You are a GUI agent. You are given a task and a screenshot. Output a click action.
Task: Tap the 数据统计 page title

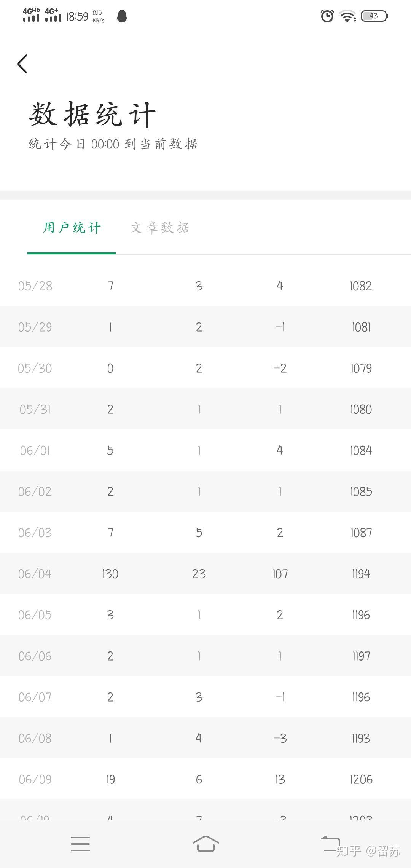coord(92,114)
